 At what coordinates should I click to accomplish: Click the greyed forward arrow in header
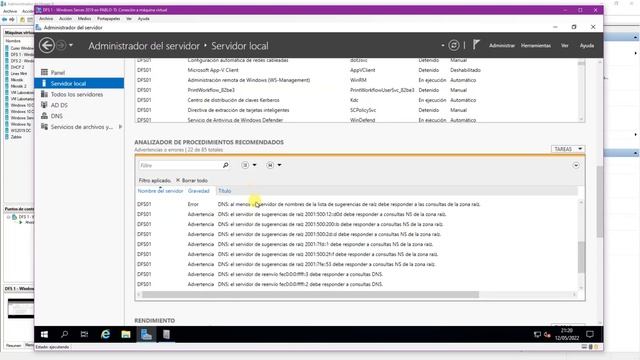click(x=61, y=45)
